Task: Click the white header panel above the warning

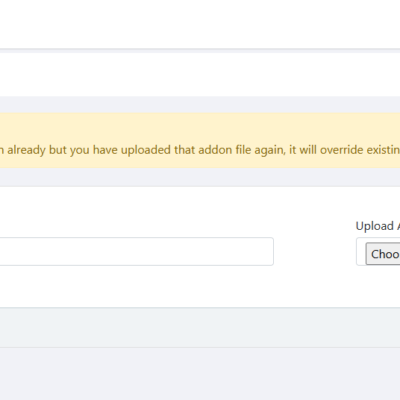Action: (x=200, y=74)
